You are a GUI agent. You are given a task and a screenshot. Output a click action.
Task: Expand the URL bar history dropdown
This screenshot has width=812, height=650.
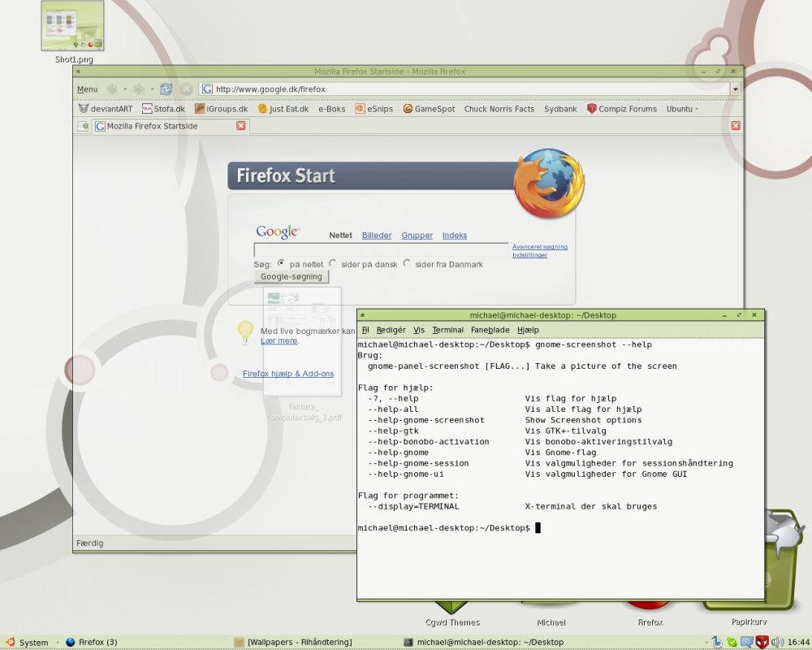(x=735, y=89)
